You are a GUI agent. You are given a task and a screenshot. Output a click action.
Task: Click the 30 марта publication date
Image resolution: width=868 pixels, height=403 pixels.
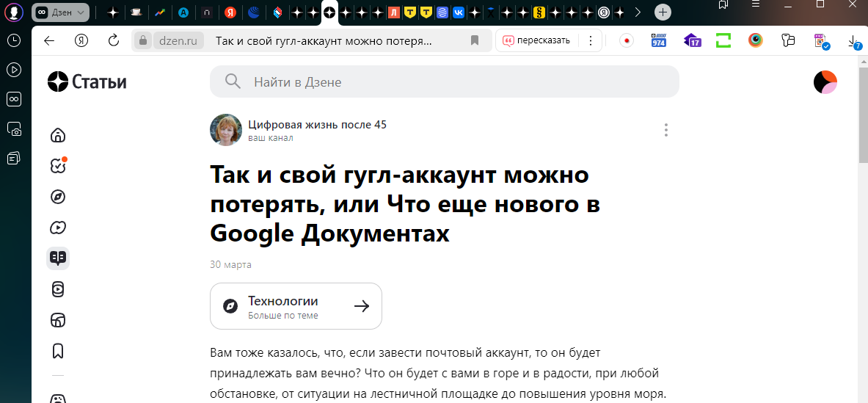tap(231, 264)
